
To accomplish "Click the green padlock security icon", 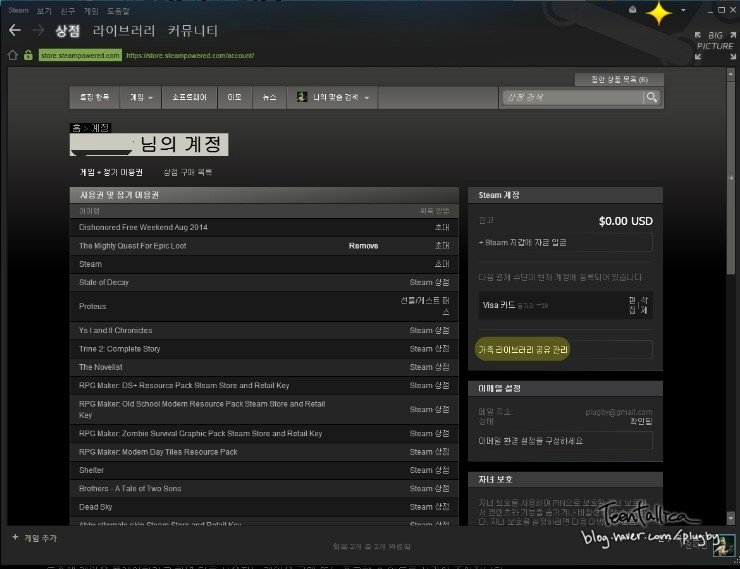I will [28, 55].
